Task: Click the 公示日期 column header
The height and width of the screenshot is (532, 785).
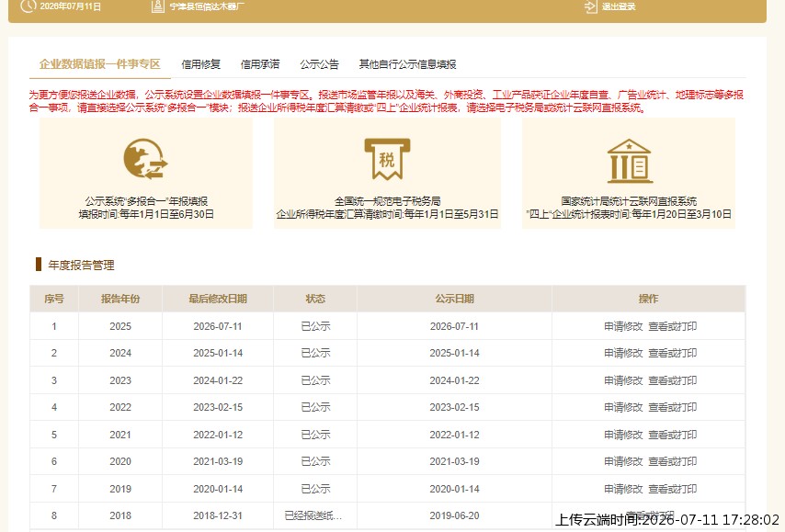Action: (455, 299)
